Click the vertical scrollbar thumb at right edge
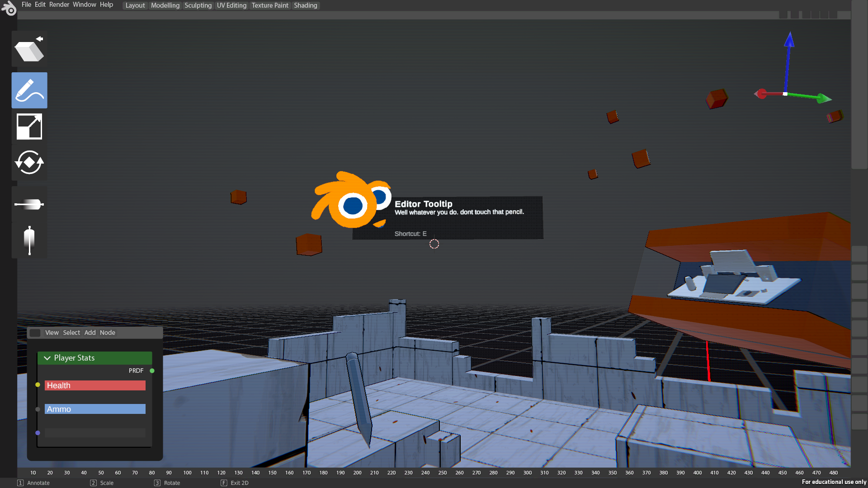Screen dimensions: 868x488 pyautogui.click(x=859, y=85)
